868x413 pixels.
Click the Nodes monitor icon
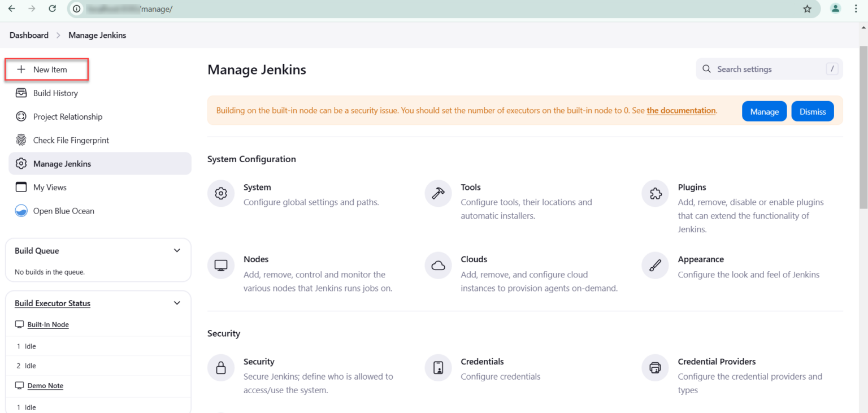click(220, 265)
